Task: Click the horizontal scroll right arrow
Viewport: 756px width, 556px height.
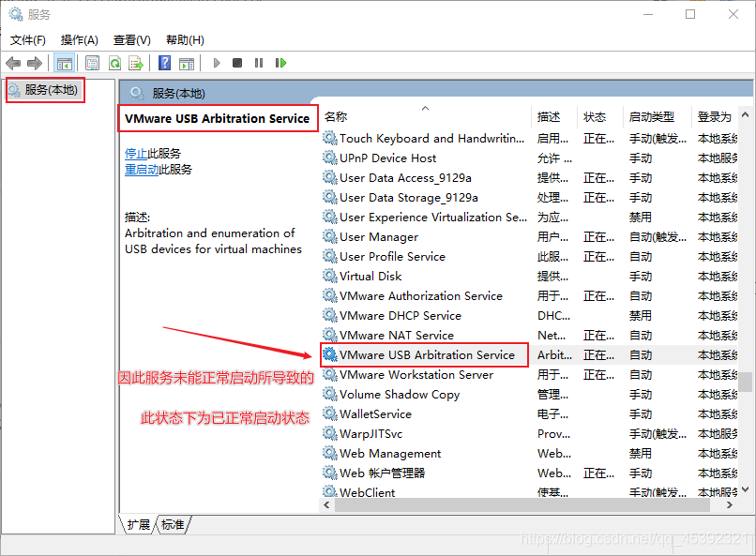Action: click(x=730, y=505)
